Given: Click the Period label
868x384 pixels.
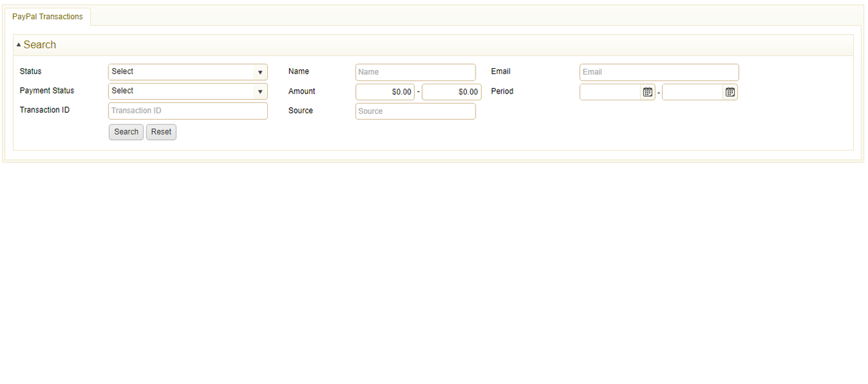Looking at the screenshot, I should click(x=502, y=91).
